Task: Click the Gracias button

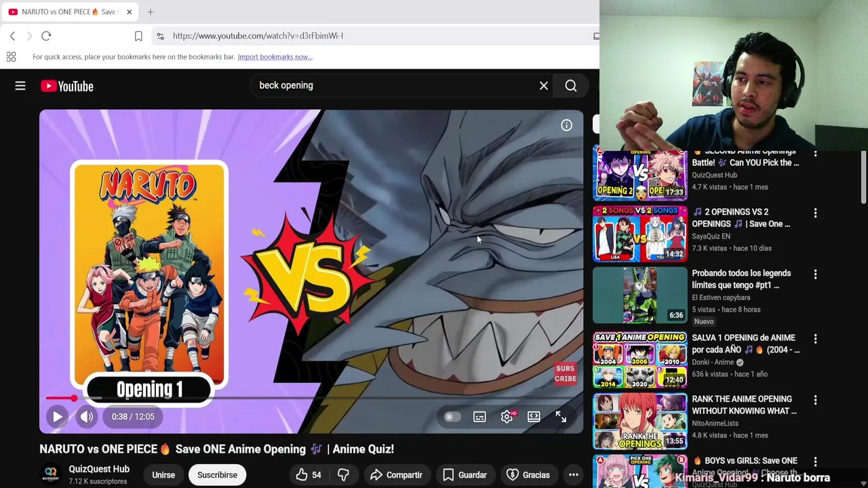Action: click(x=528, y=475)
